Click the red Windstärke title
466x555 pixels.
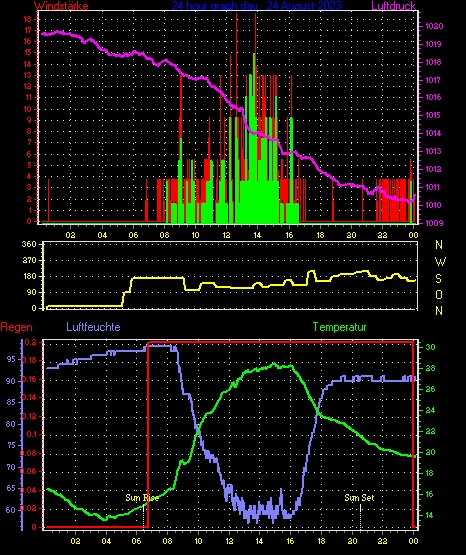[x=61, y=6]
